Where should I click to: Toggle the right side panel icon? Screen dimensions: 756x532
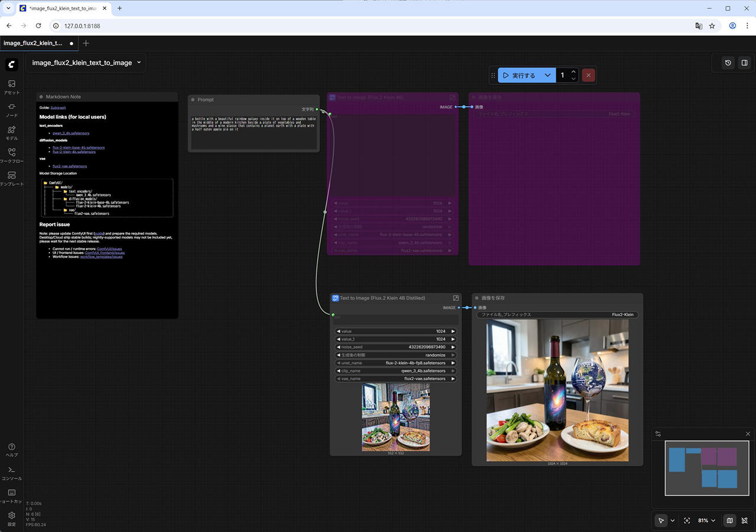pos(744,63)
